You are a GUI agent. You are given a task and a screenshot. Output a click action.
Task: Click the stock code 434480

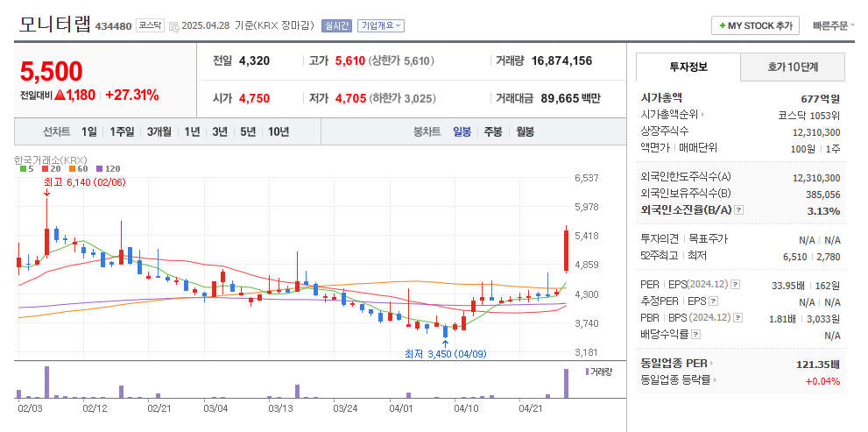(114, 26)
